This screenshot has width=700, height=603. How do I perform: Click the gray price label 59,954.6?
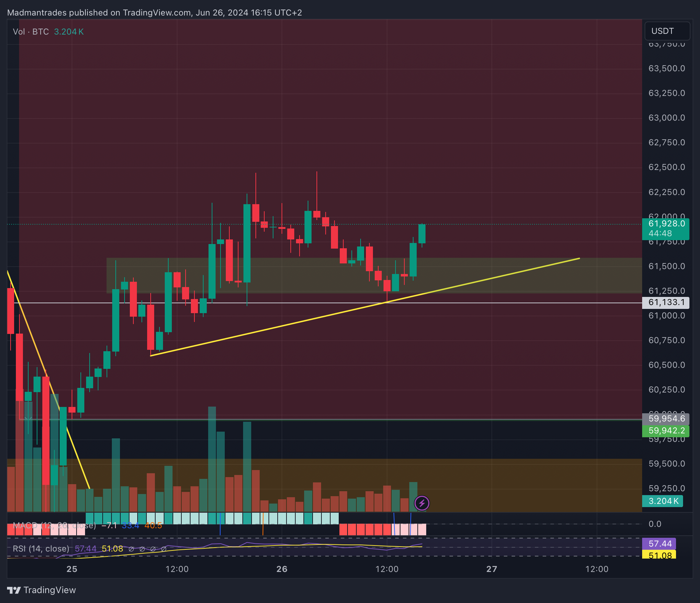tap(666, 419)
